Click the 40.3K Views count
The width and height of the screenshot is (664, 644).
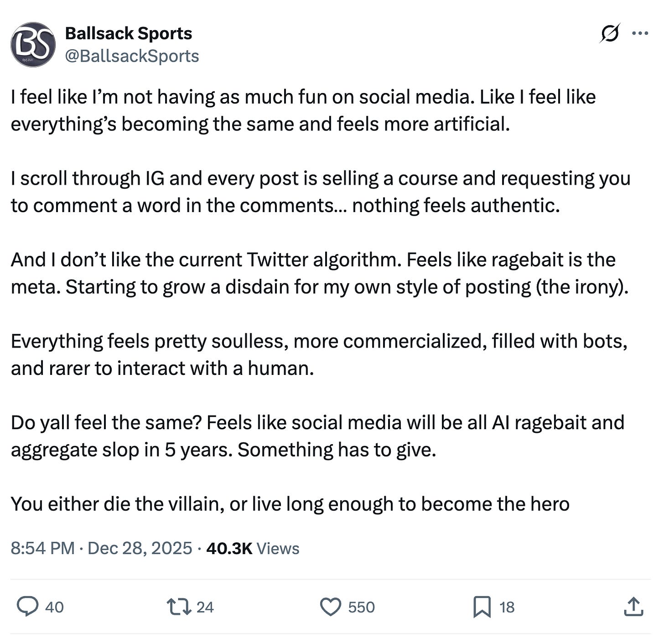click(x=253, y=548)
